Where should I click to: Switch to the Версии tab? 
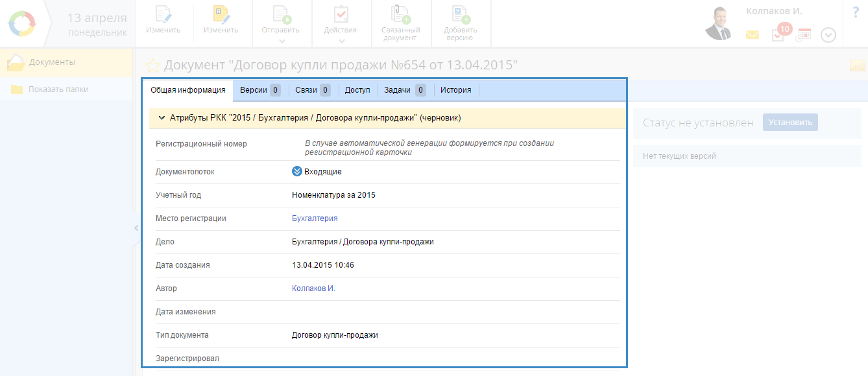259,90
